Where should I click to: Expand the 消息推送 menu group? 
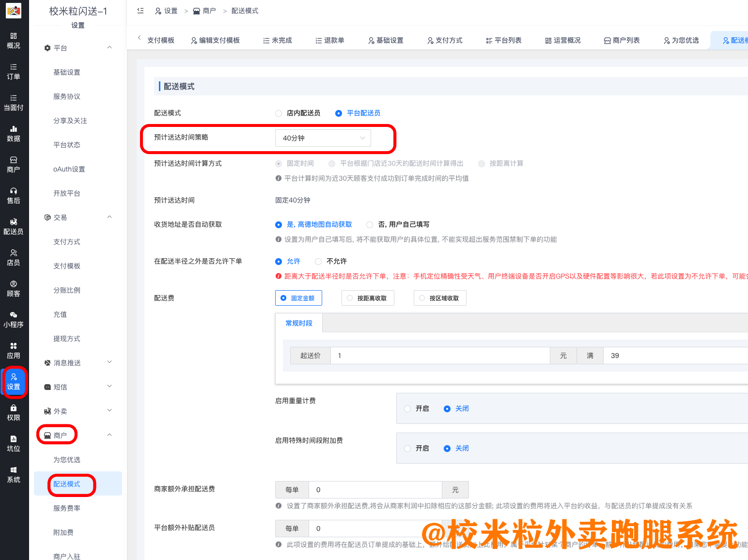[x=78, y=363]
